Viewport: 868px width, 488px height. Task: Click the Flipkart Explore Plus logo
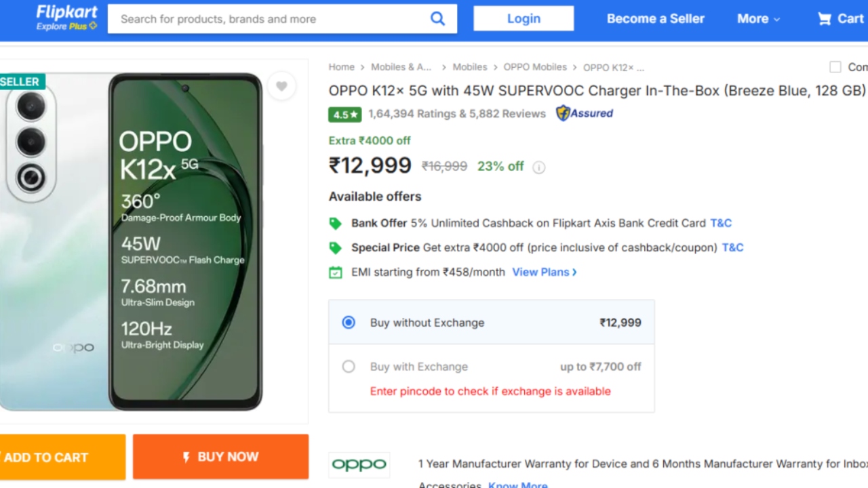tap(66, 18)
